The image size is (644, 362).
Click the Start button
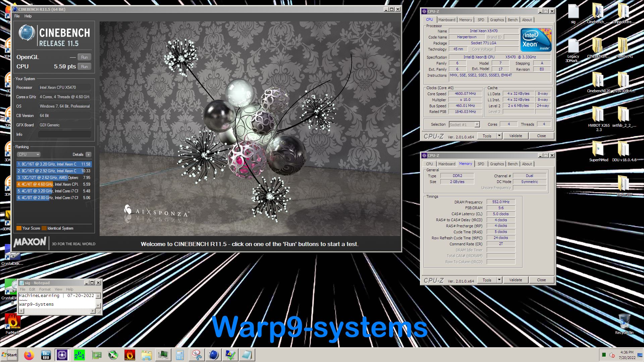tap(9, 355)
